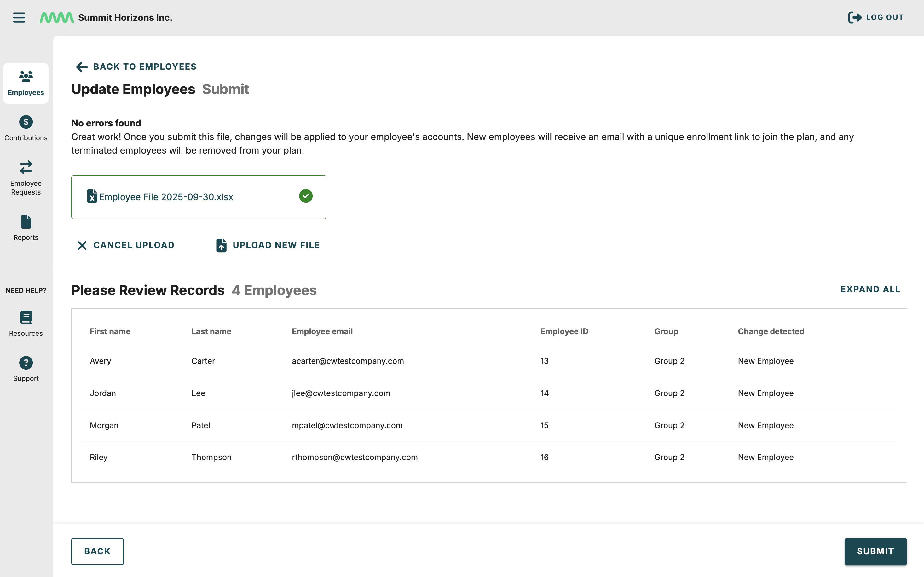
Task: Click mpatel@cwtestcompany.com email
Action: 347,426
